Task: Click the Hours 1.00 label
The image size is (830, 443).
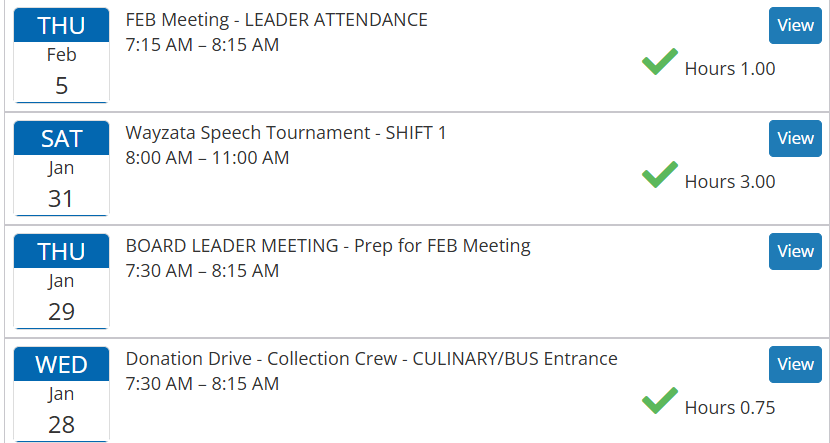Action: click(x=730, y=69)
